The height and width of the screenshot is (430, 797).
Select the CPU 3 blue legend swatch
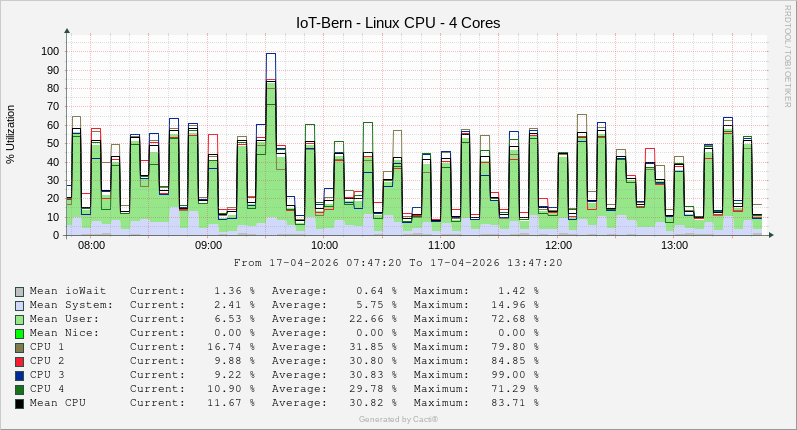tap(19, 375)
